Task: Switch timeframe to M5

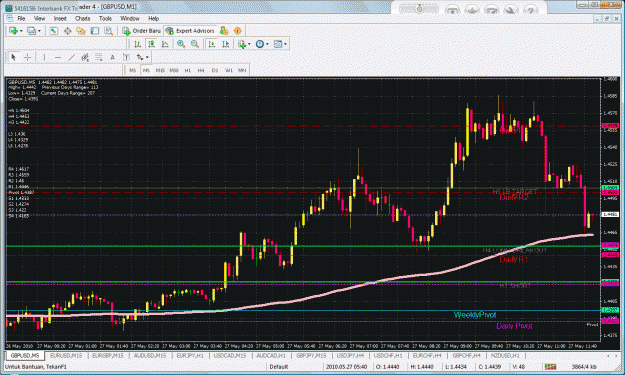Action: tap(146, 70)
